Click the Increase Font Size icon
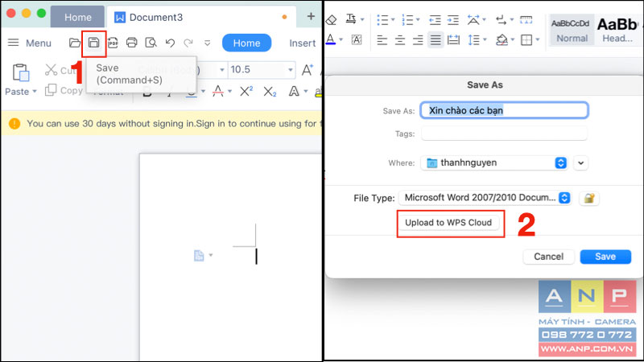Viewport: 644px width, 362px height. [x=308, y=70]
